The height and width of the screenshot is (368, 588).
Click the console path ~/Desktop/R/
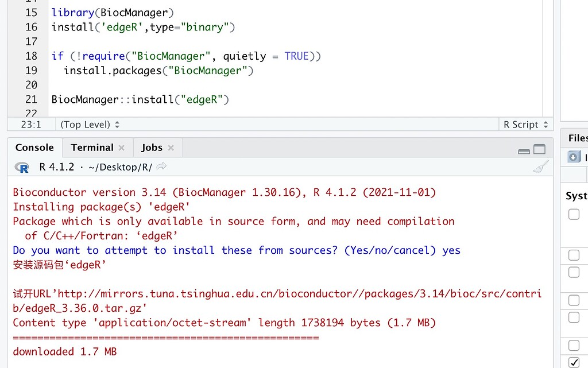pyautogui.click(x=121, y=167)
